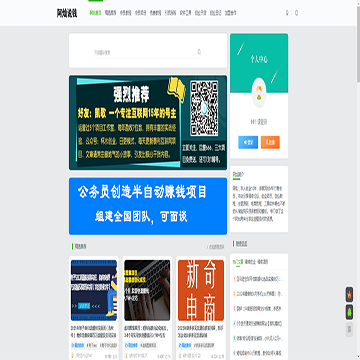Click the blue login button in the user card
This screenshot has width=360, height=360.
(248, 142)
